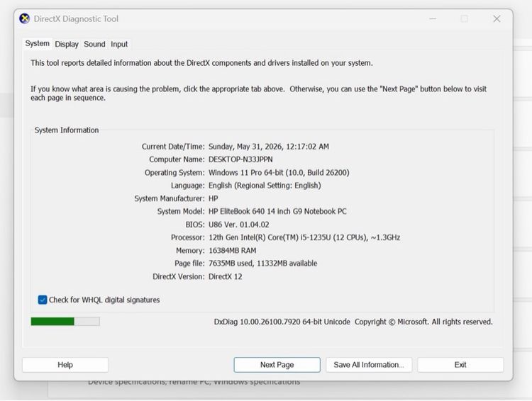Select the System tab
Image resolution: width=532 pixels, height=401 pixels.
(38, 44)
